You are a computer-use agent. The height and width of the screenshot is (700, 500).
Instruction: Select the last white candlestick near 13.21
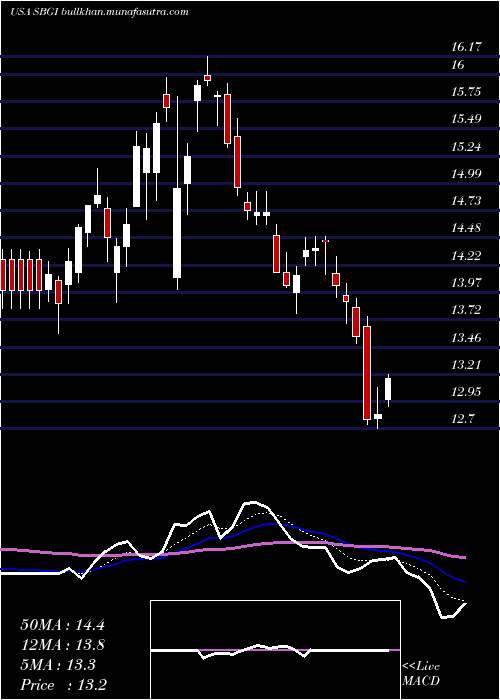(388, 390)
